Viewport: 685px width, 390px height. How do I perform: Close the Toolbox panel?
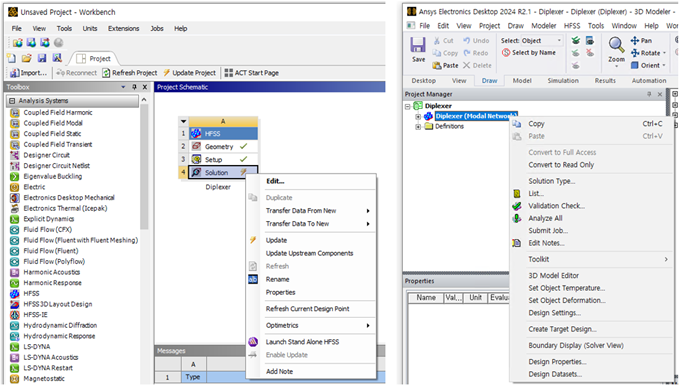coord(145,87)
